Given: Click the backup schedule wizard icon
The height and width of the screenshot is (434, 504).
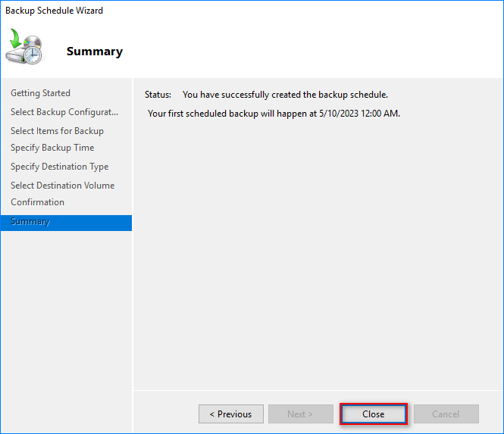Looking at the screenshot, I should [x=24, y=46].
